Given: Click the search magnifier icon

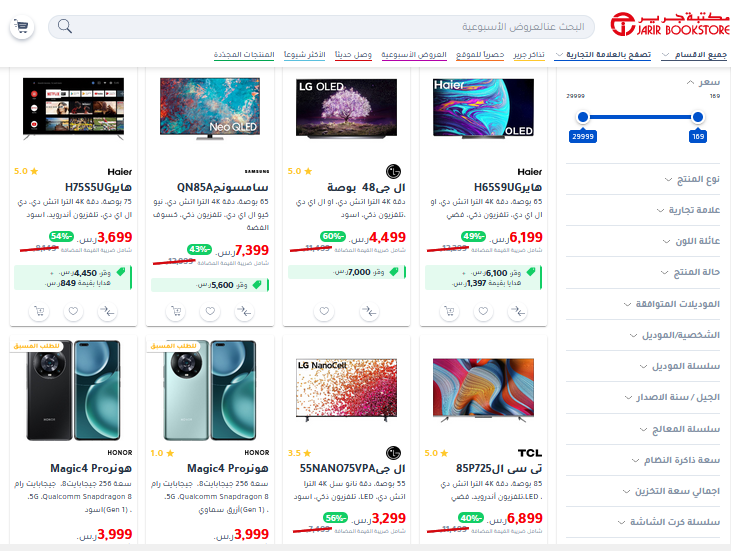Looking at the screenshot, I should pos(65,27).
